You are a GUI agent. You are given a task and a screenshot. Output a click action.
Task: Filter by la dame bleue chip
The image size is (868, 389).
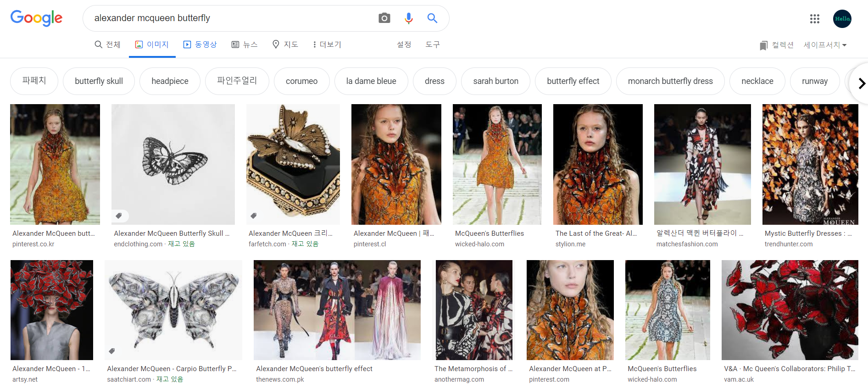click(371, 81)
